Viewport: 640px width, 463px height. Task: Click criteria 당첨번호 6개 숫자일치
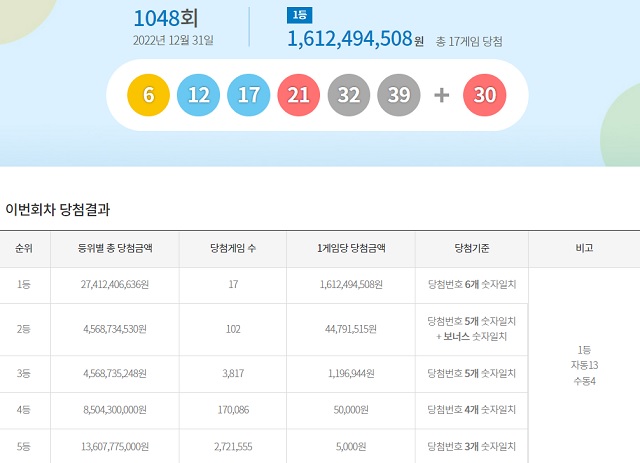pyautogui.click(x=472, y=285)
